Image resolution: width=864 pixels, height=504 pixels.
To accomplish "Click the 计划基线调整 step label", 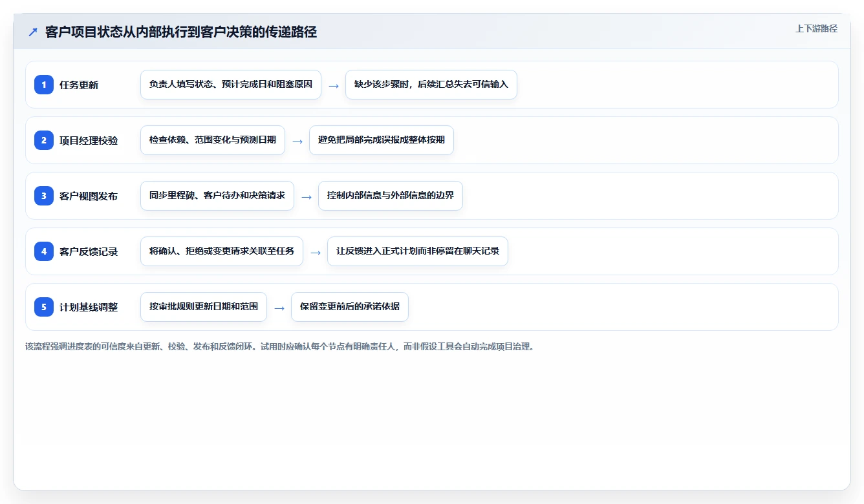I will (x=89, y=307).
